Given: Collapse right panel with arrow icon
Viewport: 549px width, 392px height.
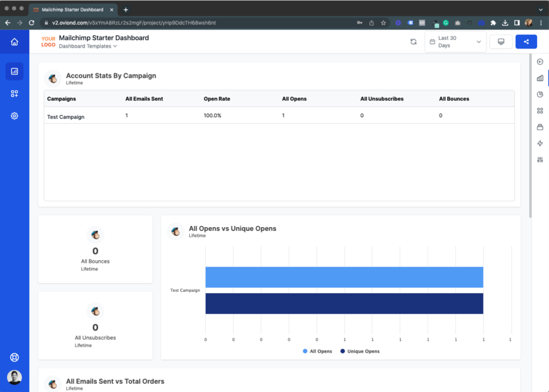Looking at the screenshot, I should tap(540, 62).
